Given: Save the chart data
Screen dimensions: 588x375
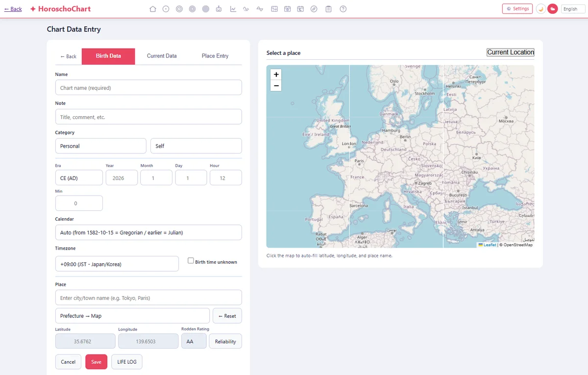Looking at the screenshot, I should tap(96, 362).
